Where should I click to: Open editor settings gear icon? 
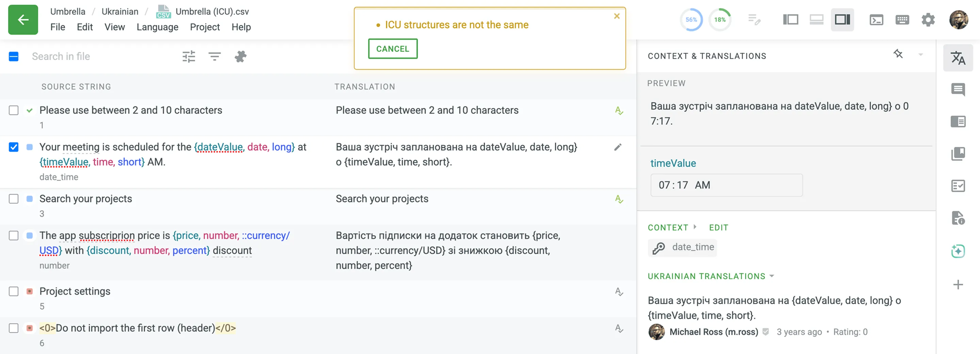[928, 20]
